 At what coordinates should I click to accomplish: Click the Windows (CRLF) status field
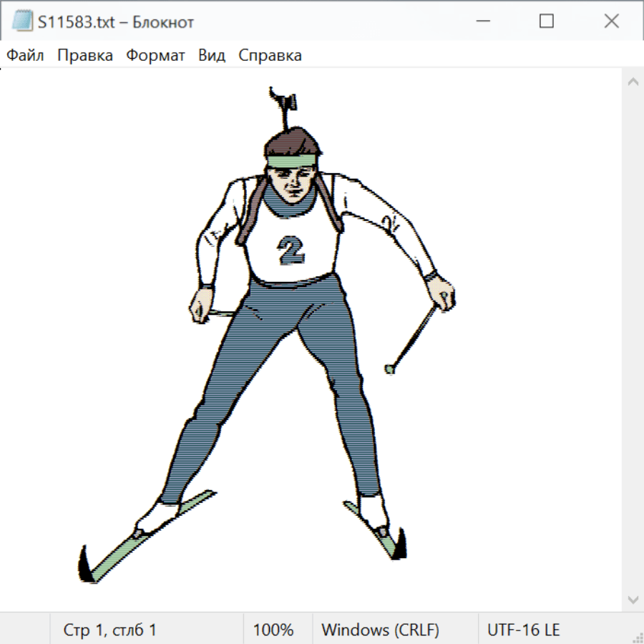pos(380,630)
